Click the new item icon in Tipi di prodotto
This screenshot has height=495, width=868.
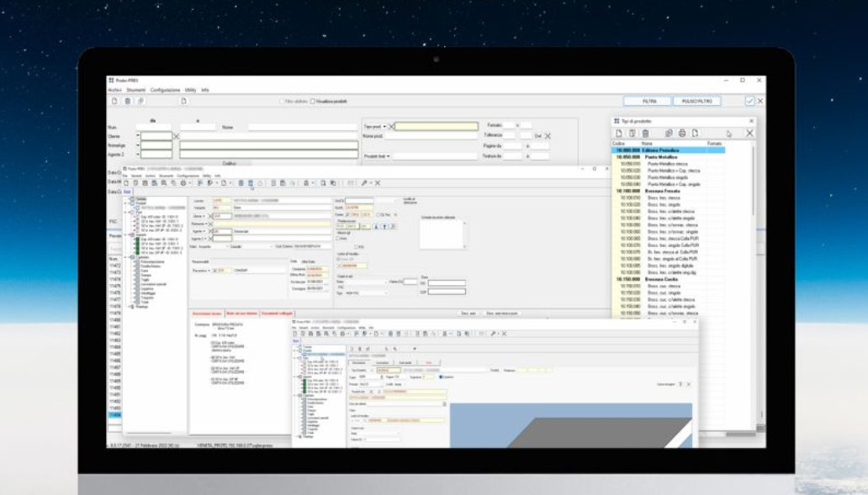tap(619, 133)
